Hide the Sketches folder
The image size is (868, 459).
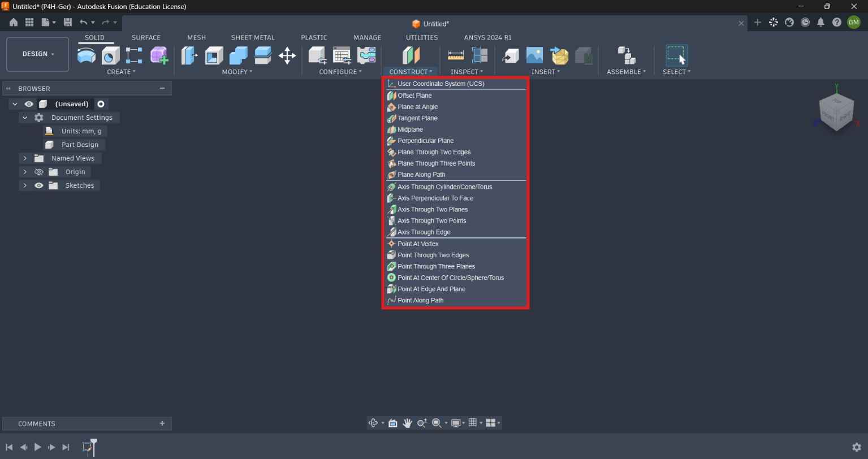pos(38,185)
